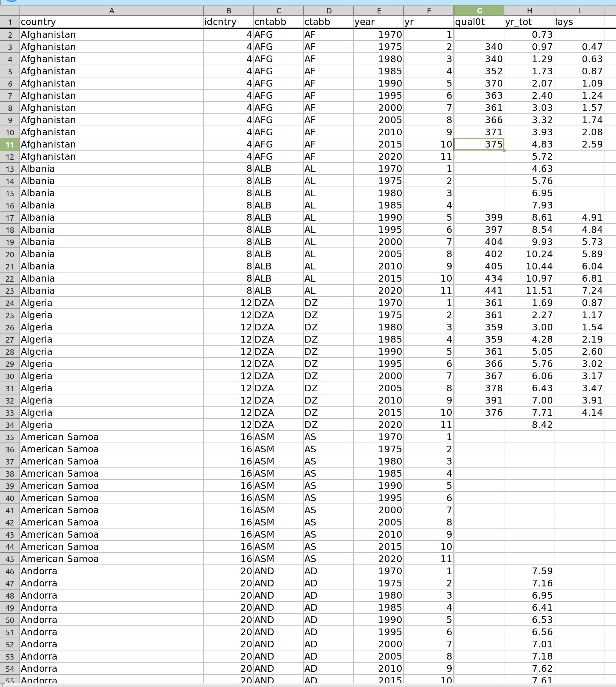616x687 pixels.
Task: Click the 'year' header cell
Action: tap(378, 22)
